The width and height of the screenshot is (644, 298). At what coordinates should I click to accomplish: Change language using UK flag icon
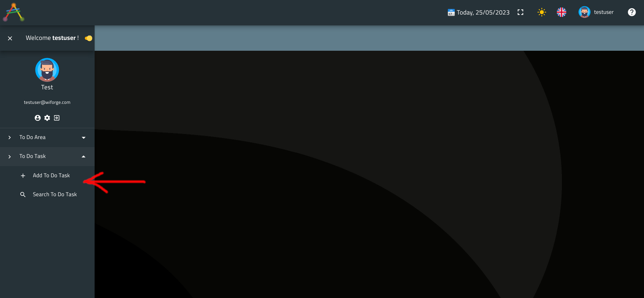coord(562,12)
